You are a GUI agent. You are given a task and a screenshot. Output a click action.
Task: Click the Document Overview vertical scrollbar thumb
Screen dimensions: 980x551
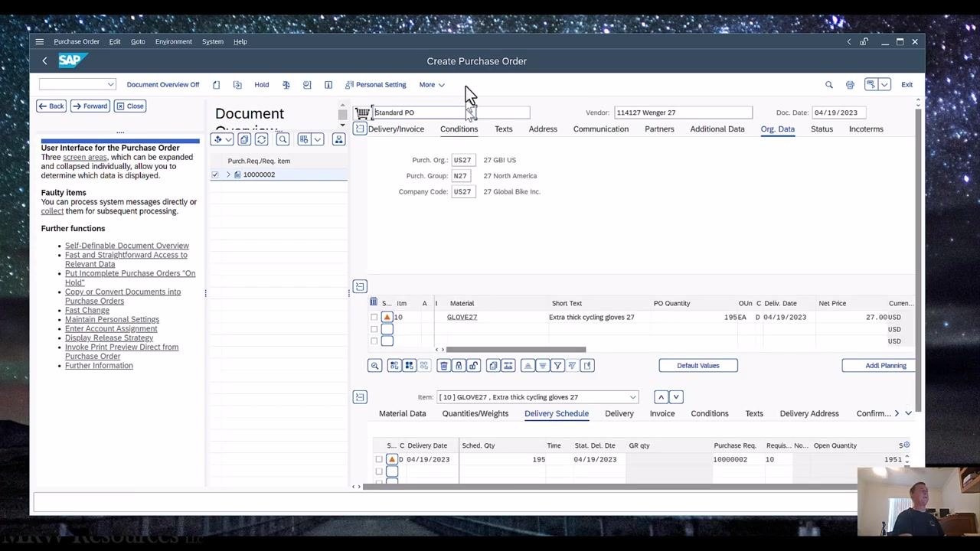[x=342, y=115]
